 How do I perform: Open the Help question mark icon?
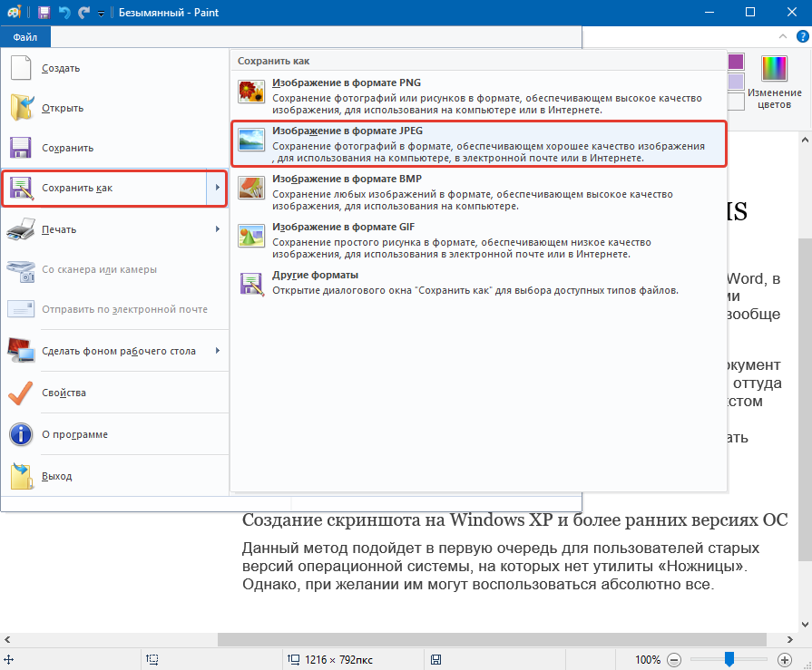pos(802,36)
